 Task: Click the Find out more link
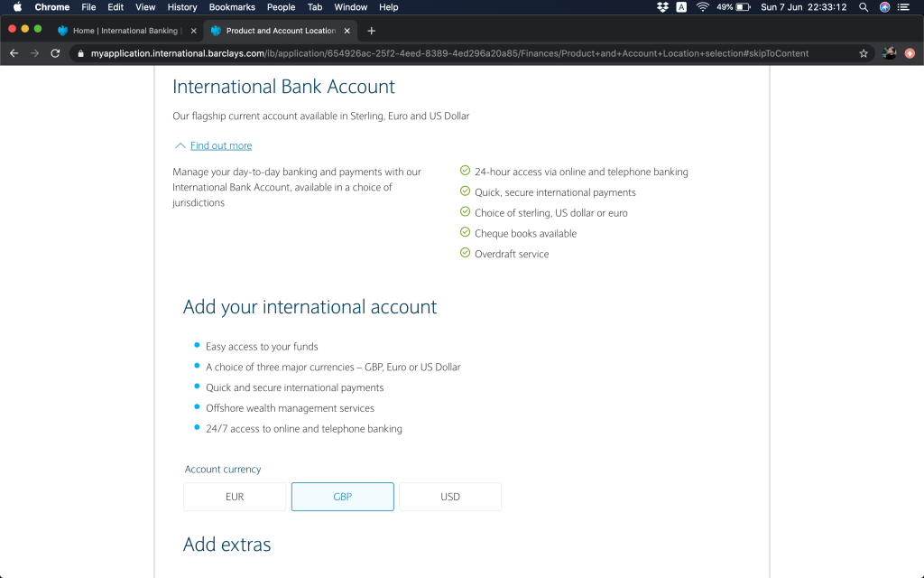221,145
